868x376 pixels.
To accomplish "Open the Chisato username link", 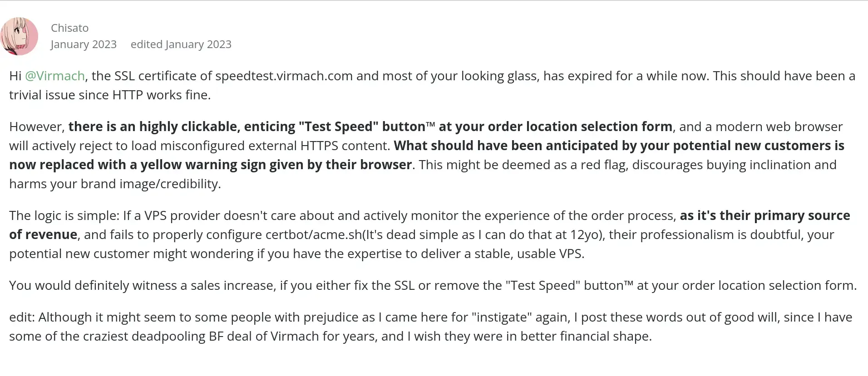I will click(69, 28).
